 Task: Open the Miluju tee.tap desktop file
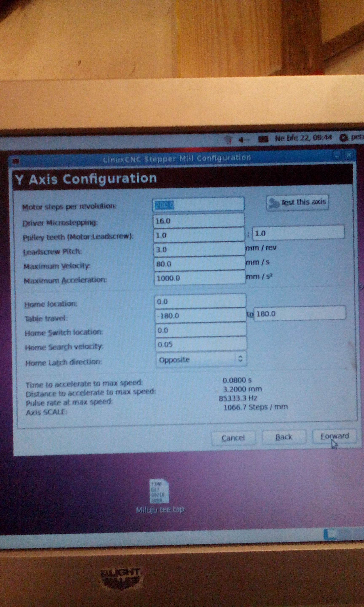pyautogui.click(x=159, y=492)
